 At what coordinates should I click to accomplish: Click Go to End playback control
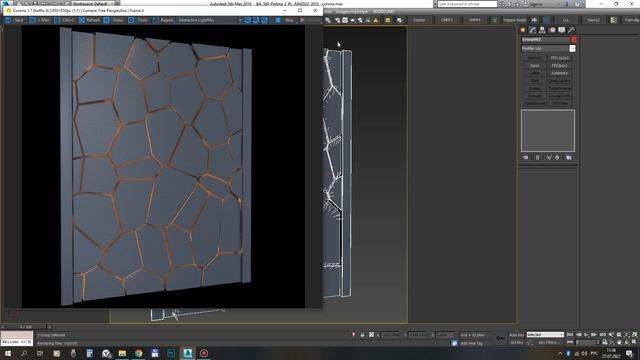(x=602, y=335)
